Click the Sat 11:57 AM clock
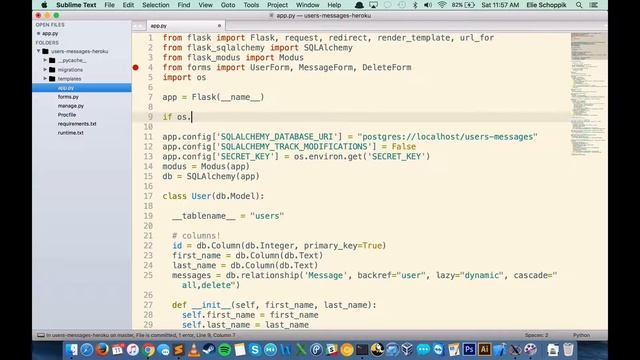Viewport: 640px width, 360px height. click(x=500, y=5)
